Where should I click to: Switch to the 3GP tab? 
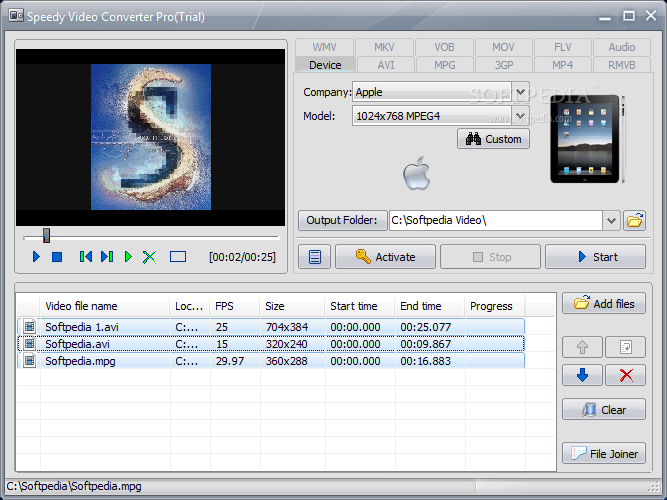click(x=504, y=65)
